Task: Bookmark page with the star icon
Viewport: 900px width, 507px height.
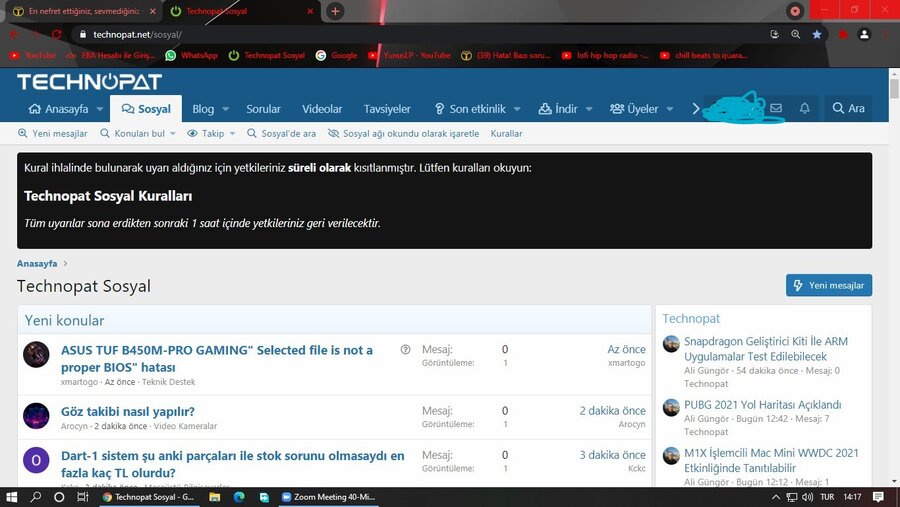Action: (817, 34)
